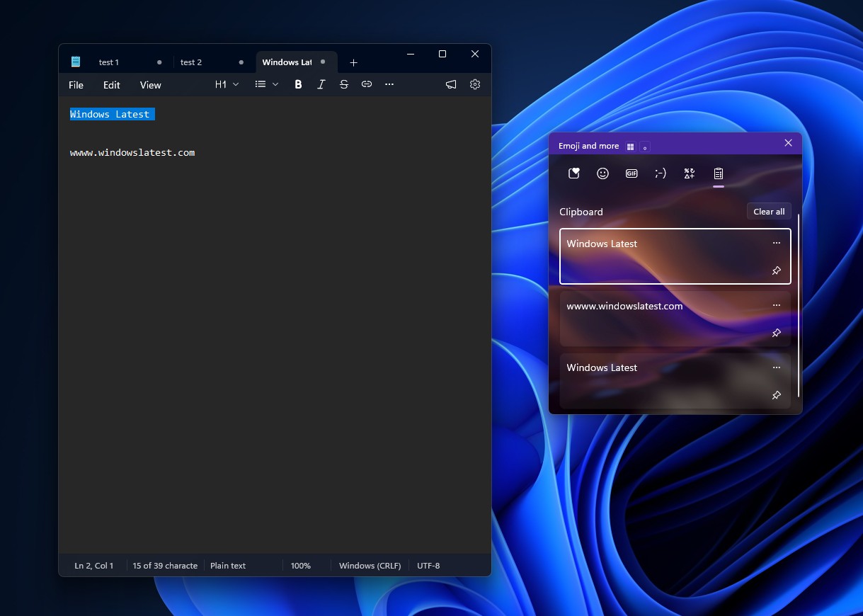Open more formatting options ellipsis
This screenshot has width=863, height=616.
[389, 84]
